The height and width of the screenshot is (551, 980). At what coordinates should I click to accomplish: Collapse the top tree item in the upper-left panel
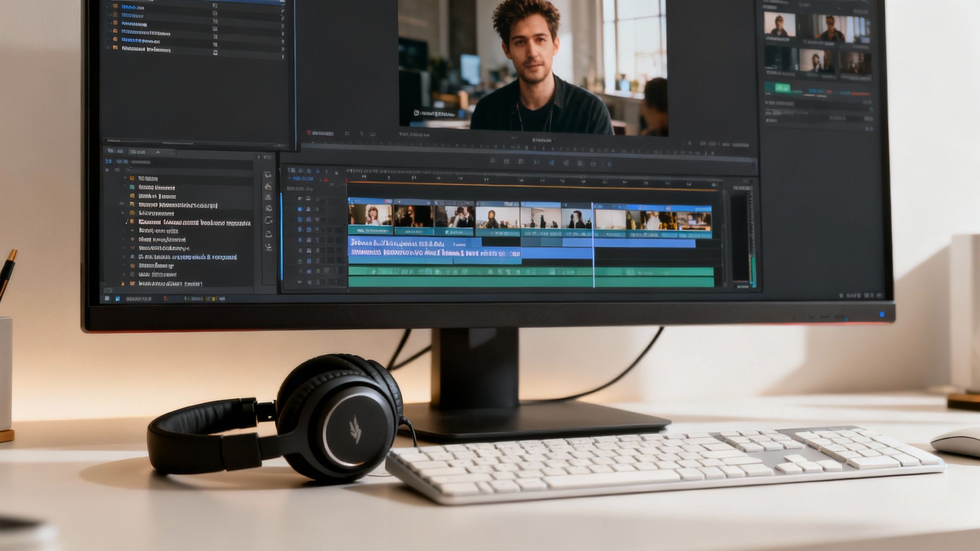[107, 7]
